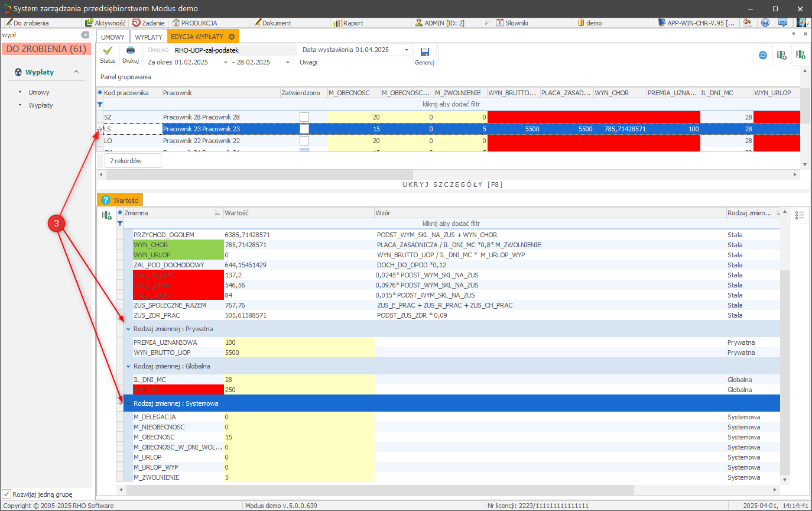Open the blue help question mark icon

pyautogui.click(x=765, y=23)
